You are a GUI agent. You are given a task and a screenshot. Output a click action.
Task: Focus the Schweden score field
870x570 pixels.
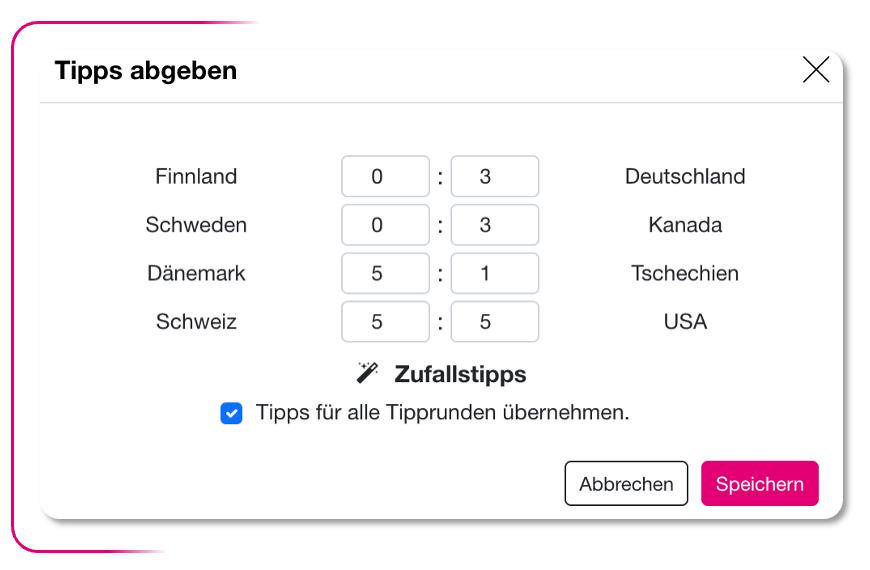click(385, 225)
